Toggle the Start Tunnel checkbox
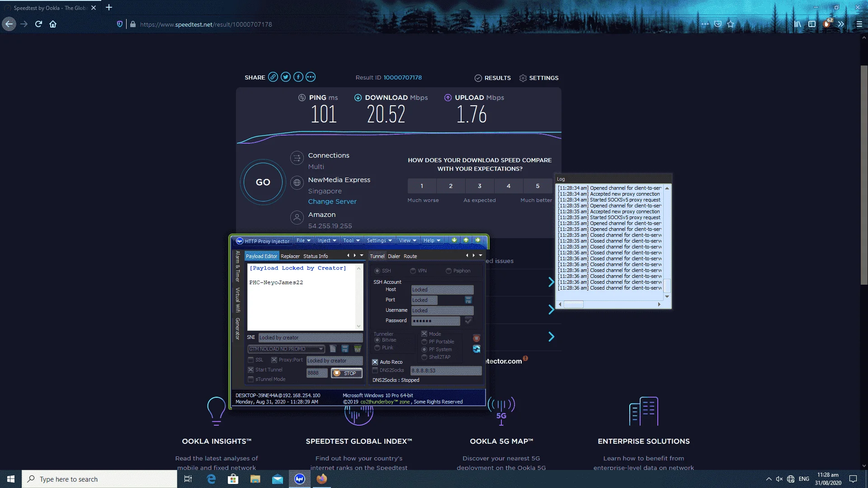The height and width of the screenshot is (488, 868). 250,370
